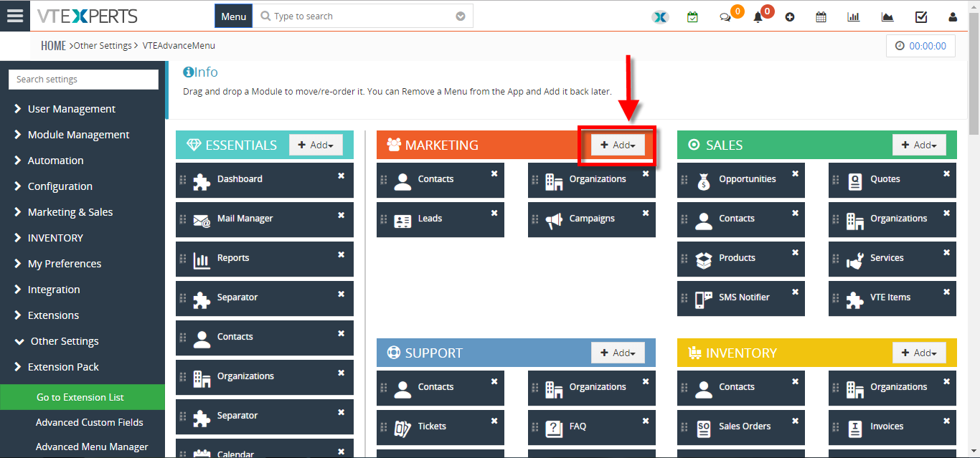Click the Reports chart icon in Essentials
This screenshot has width=980, height=458.
[x=202, y=259]
